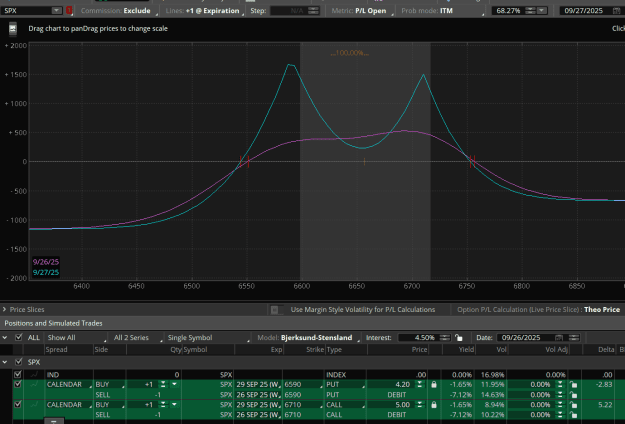Screen dimensions: 625x424
Task: Collapse the ALL positions section chevron
Action: [5, 338]
